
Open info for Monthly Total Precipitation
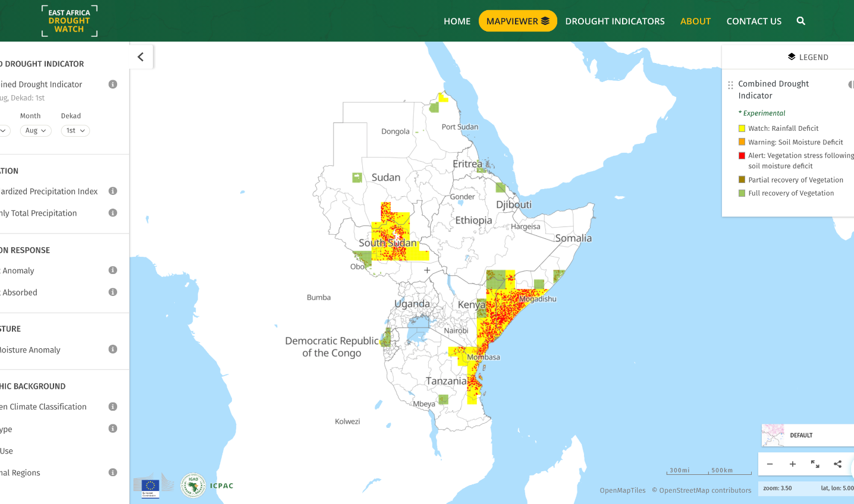pyautogui.click(x=112, y=213)
